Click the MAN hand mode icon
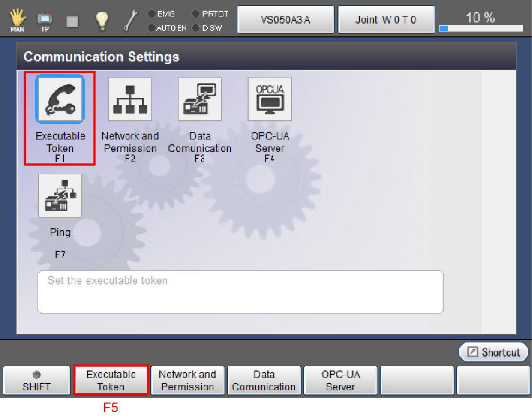The image size is (532, 417). [17, 20]
